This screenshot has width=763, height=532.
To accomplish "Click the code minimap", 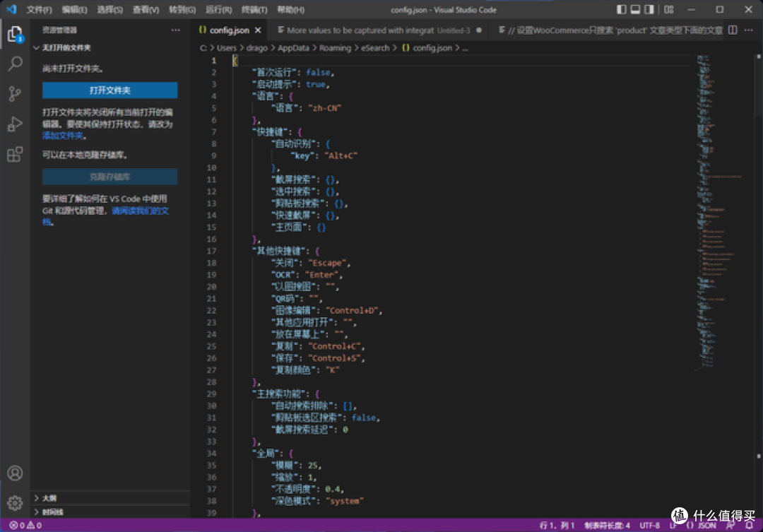I will [x=720, y=214].
